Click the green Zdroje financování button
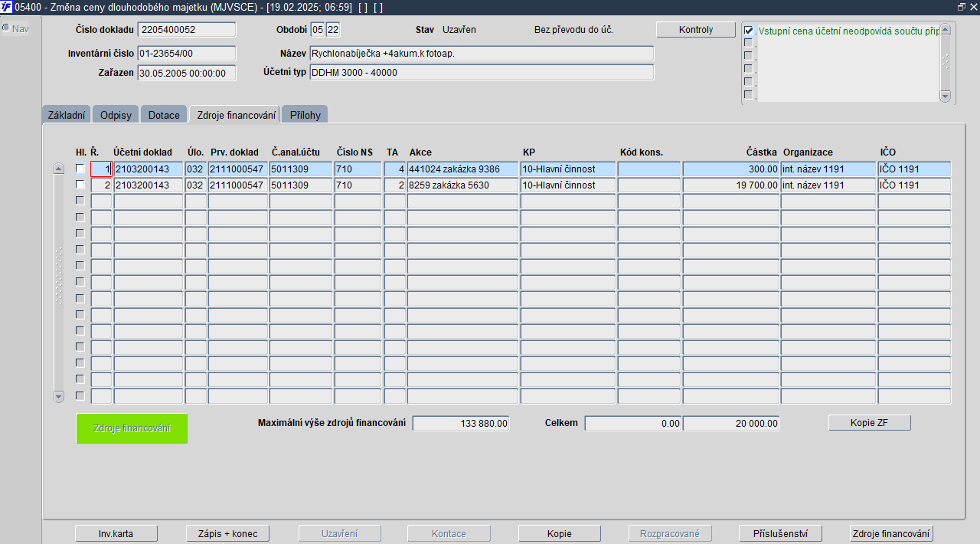 (132, 428)
